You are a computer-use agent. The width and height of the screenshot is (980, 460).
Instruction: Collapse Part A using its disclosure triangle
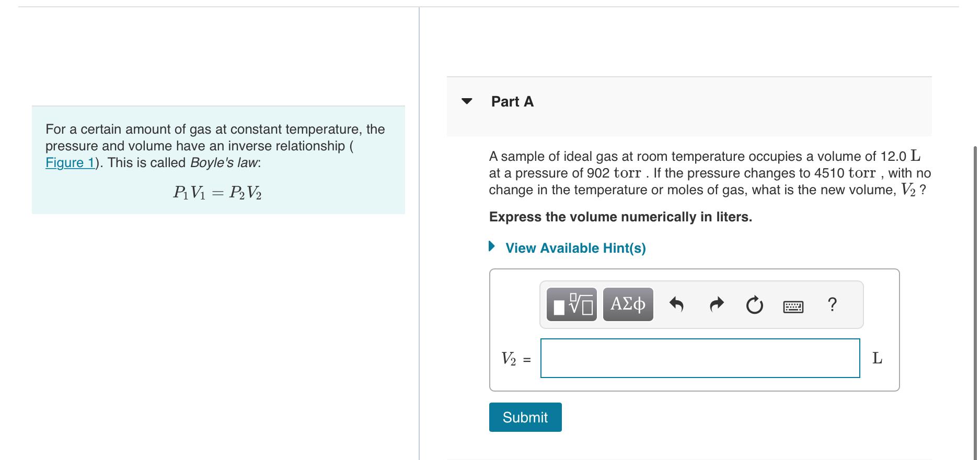(x=466, y=102)
